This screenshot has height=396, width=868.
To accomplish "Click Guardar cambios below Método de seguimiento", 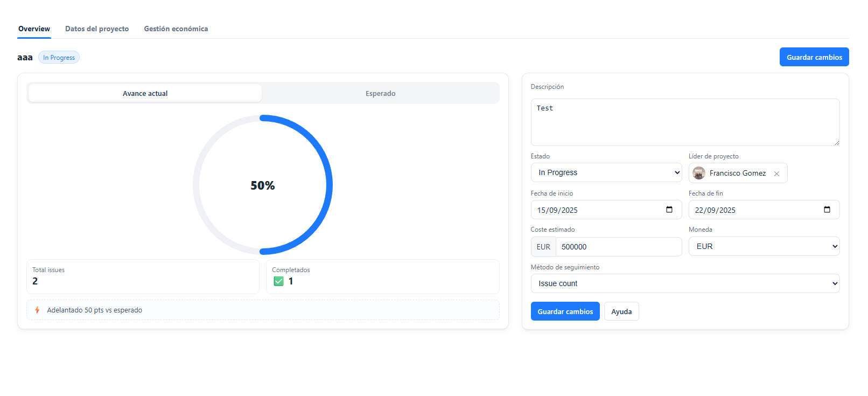I will 565,311.
